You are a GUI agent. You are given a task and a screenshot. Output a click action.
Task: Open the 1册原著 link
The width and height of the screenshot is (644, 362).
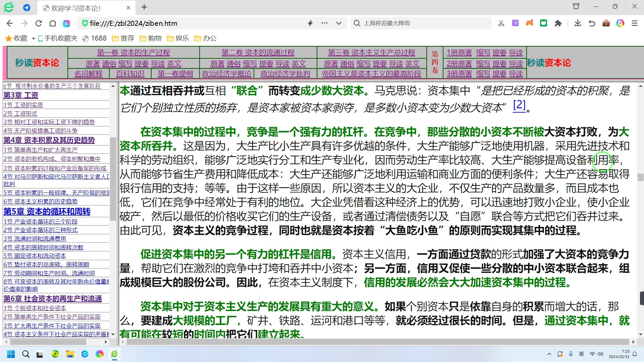pyautogui.click(x=459, y=53)
